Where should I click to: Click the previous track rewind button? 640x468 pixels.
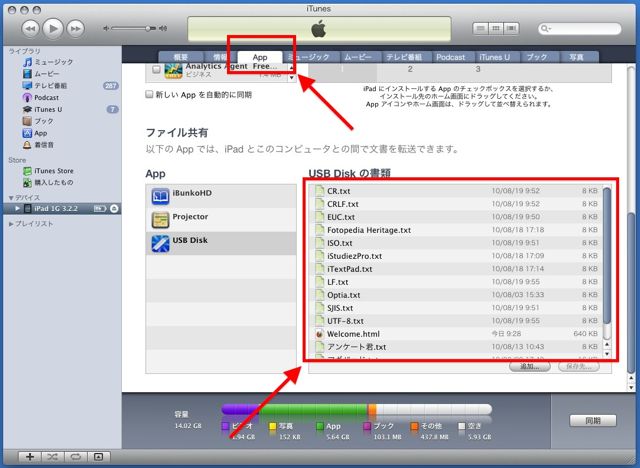click(x=30, y=29)
